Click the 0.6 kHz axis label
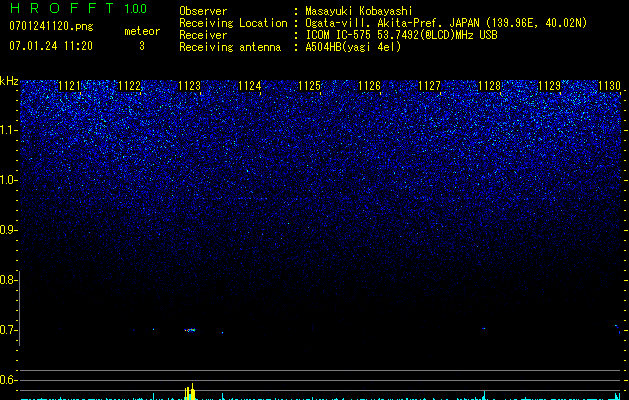 (x=8, y=380)
